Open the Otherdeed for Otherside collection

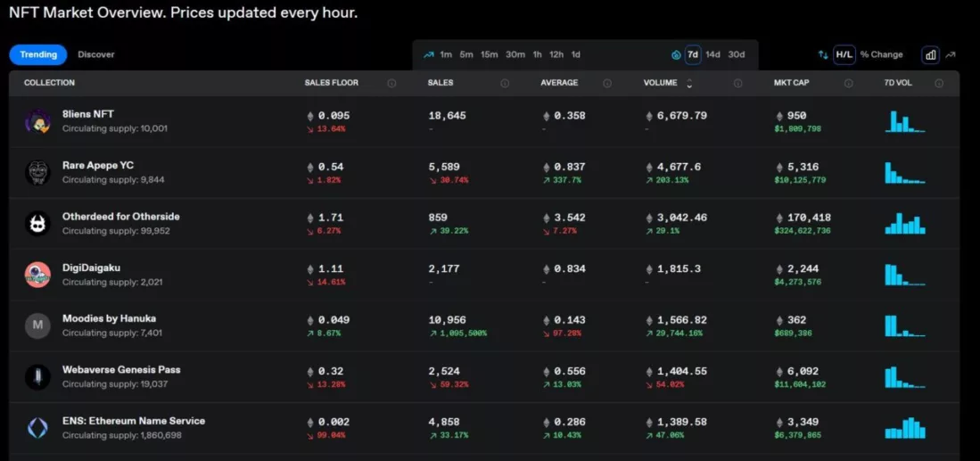coord(121,216)
